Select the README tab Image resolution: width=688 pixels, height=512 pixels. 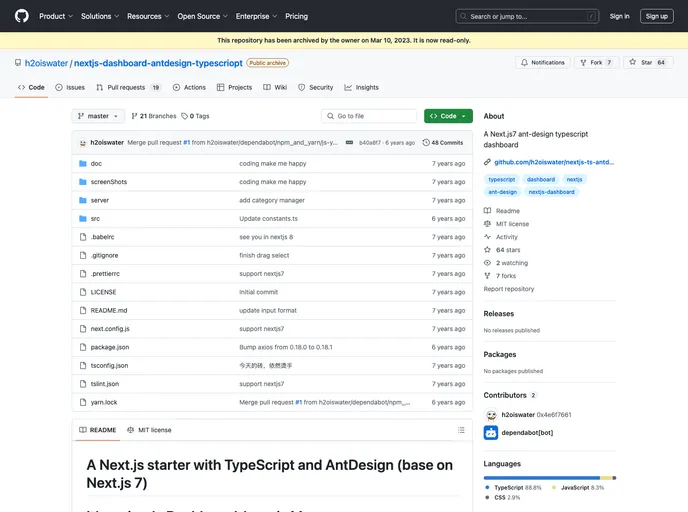[98, 430]
